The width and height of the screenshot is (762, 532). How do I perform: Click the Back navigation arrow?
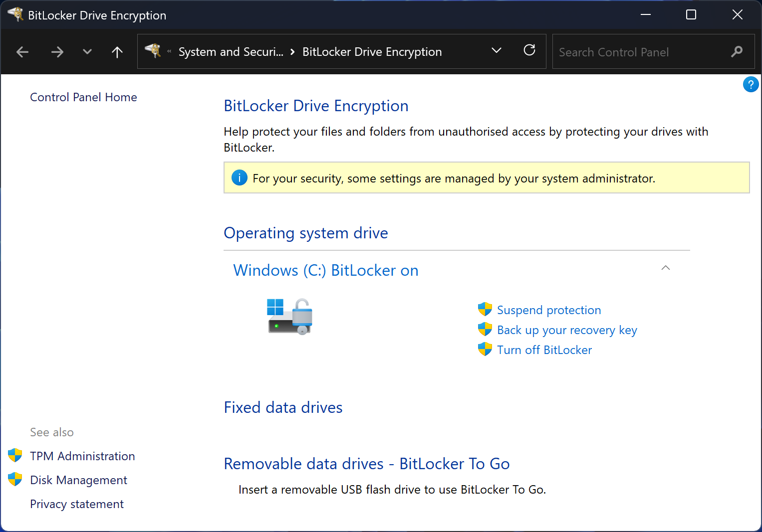tap(22, 52)
